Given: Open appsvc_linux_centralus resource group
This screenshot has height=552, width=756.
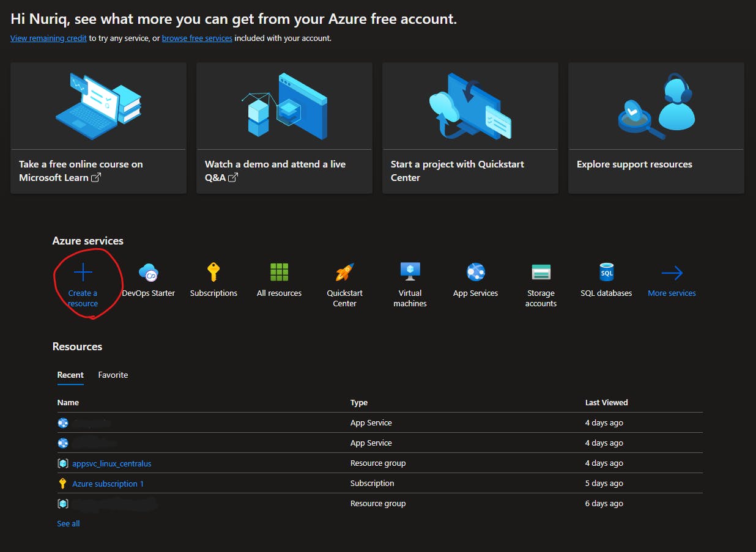Looking at the screenshot, I should 111,463.
